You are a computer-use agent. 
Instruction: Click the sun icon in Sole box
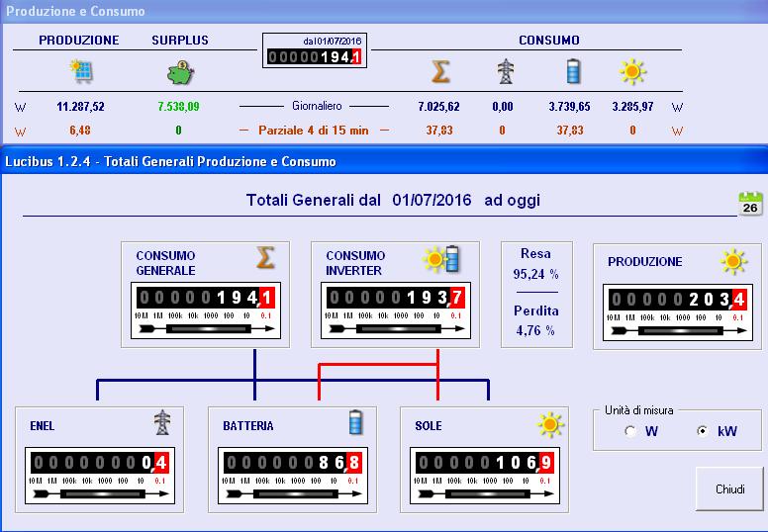550,424
